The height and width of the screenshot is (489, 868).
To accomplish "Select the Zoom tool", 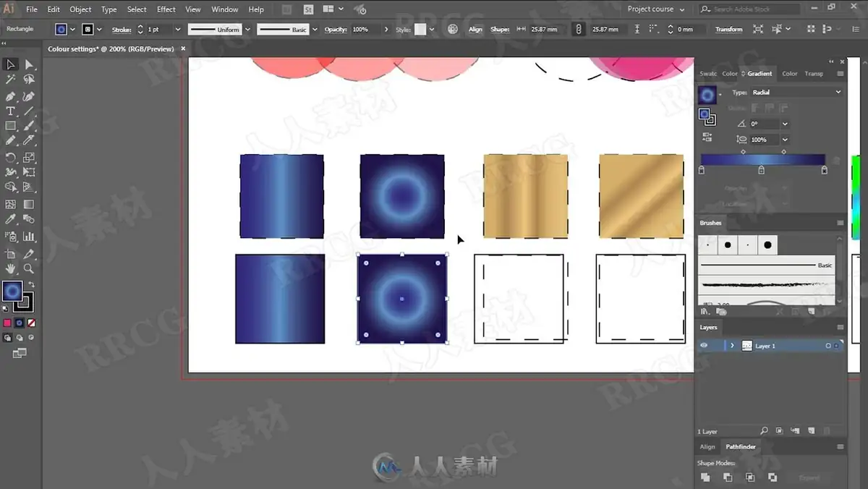I will (x=29, y=268).
